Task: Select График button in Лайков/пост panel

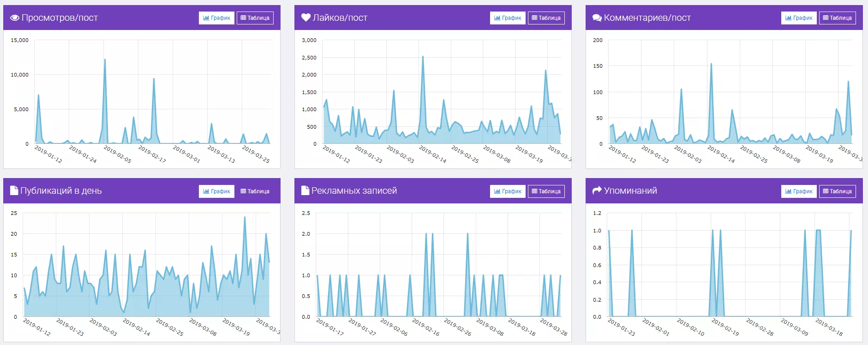Action: (508, 18)
